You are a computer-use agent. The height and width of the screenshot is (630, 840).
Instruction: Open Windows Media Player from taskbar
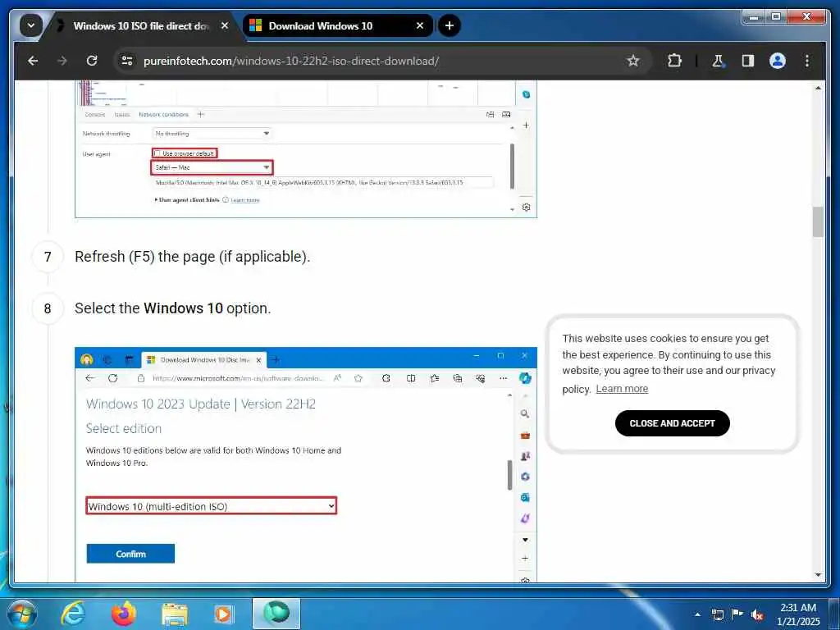tap(223, 614)
